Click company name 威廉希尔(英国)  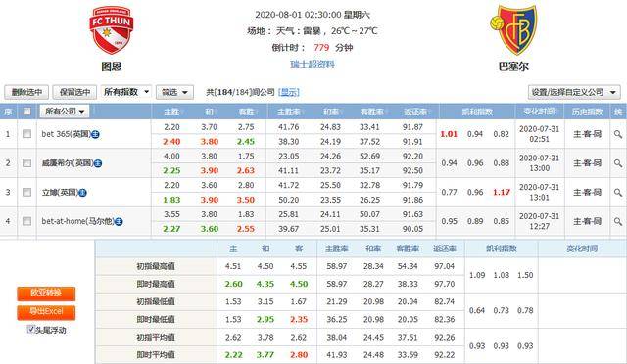tap(68, 163)
